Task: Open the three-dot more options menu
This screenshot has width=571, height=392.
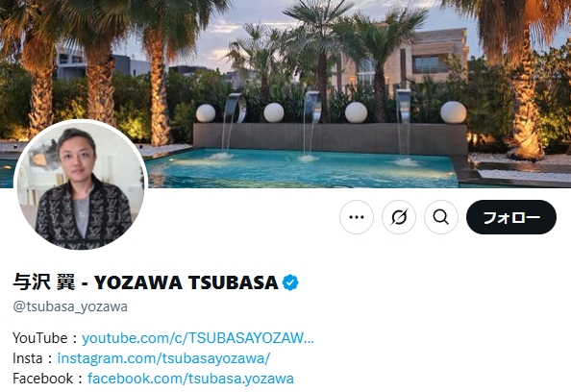Action: 357,217
